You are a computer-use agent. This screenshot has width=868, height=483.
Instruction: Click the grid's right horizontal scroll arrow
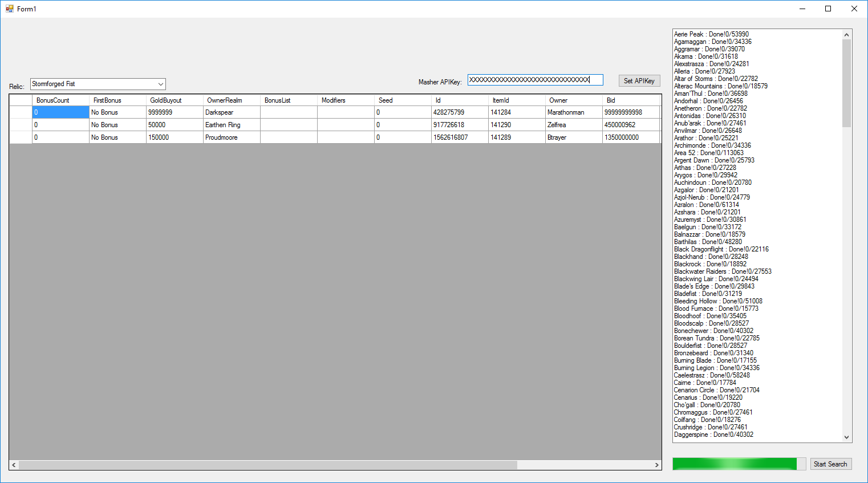(656, 465)
